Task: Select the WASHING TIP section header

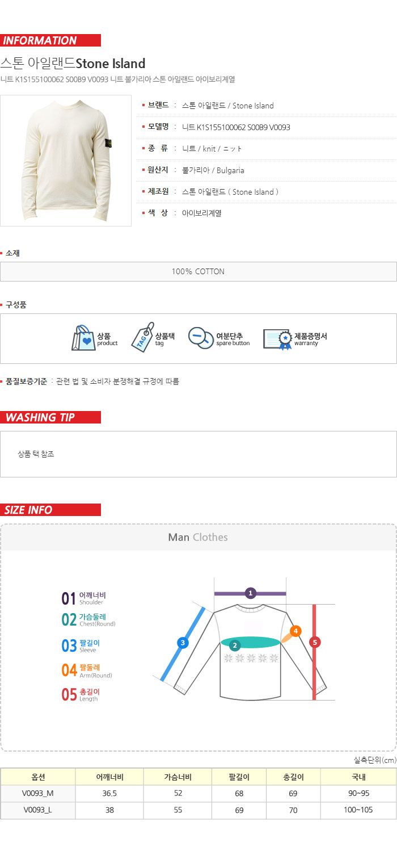Action: tap(50, 417)
